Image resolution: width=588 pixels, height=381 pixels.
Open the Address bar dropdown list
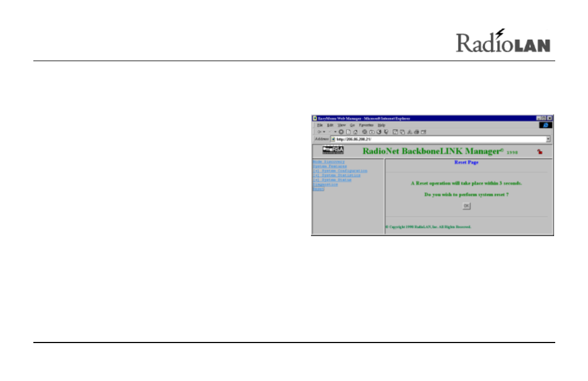coord(548,139)
